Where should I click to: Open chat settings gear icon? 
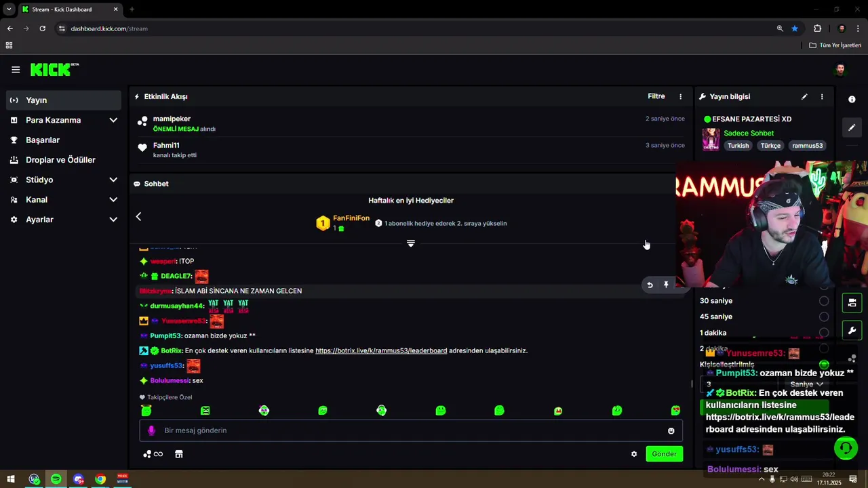pos(634,454)
